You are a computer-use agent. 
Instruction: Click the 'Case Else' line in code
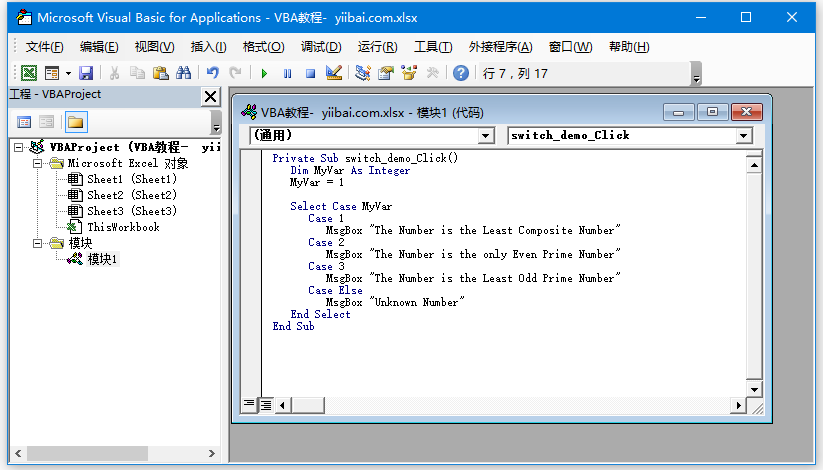tap(335, 290)
